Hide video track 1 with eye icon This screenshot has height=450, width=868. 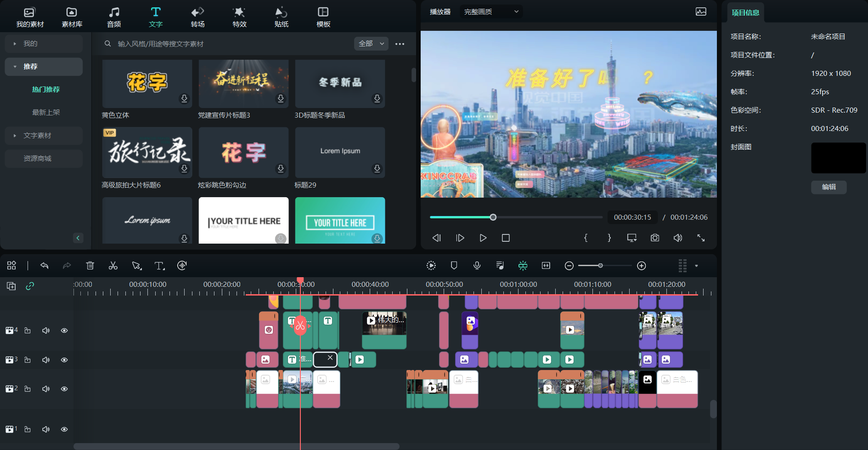64,429
